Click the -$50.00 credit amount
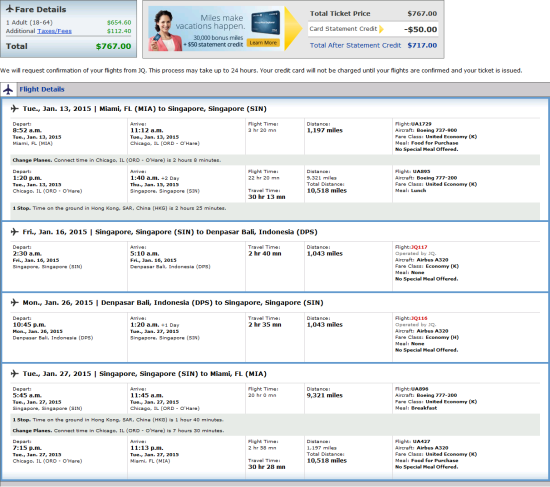 (420, 29)
